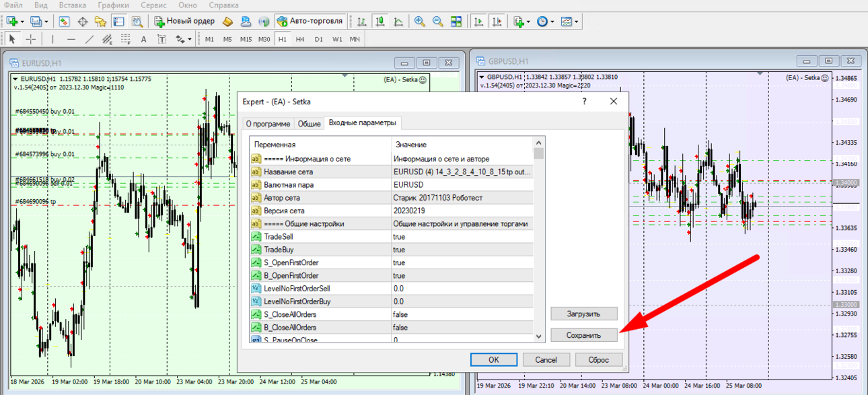The image size is (868, 395).
Task: Switch to the M1 timeframe
Action: coord(209,39)
